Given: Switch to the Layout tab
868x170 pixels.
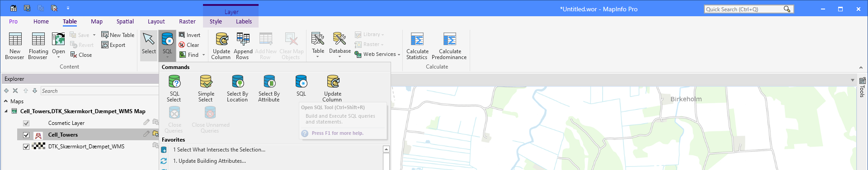Looking at the screenshot, I should pyautogui.click(x=156, y=21).
